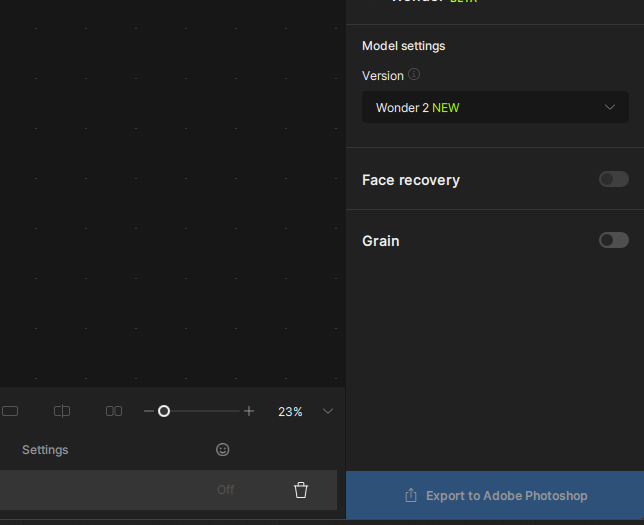Viewport: 644px width, 525px height.
Task: Delete the image with trash icon
Action: (301, 490)
